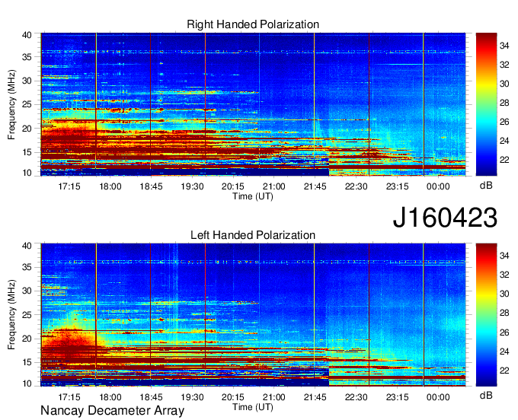Screen dimensions: 518x420
Task: Click the 18:00 tick label under the bottom plot
Action: pos(110,397)
